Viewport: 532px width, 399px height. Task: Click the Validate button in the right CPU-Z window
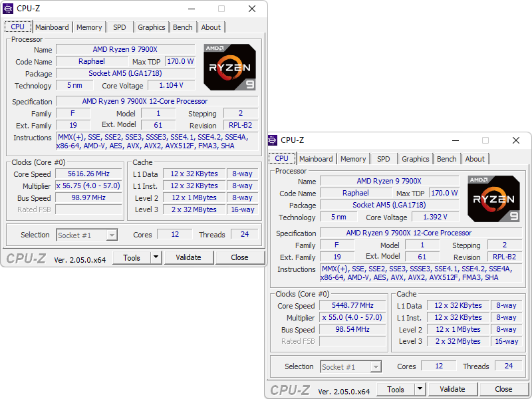click(453, 389)
